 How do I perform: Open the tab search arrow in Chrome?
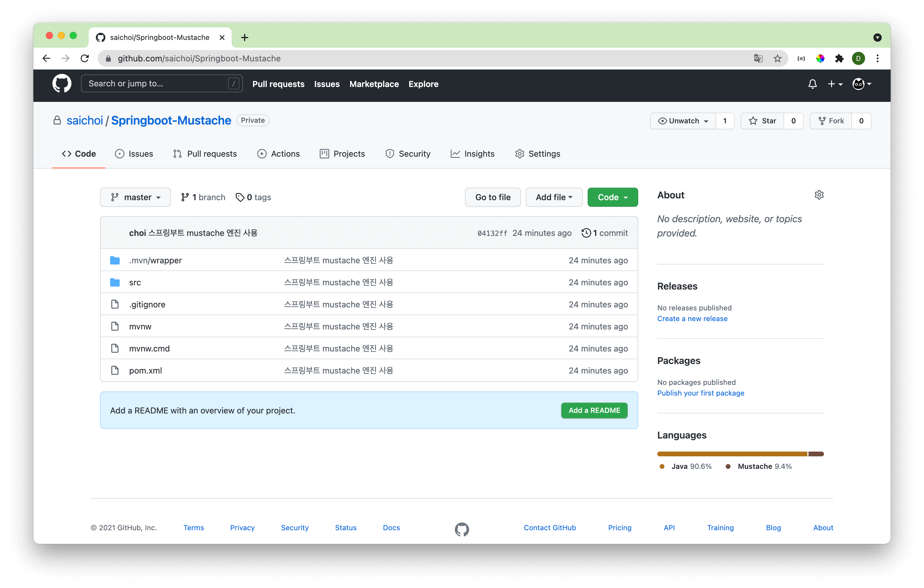pyautogui.click(x=877, y=37)
